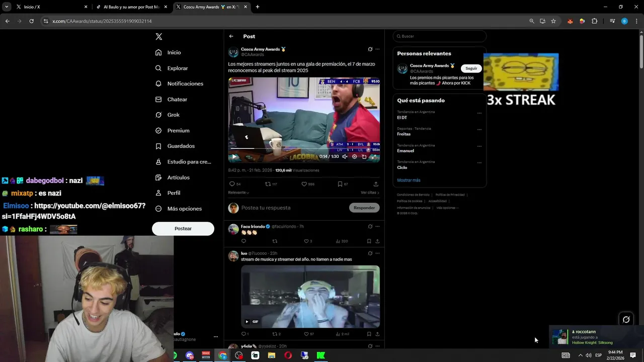644x362 pixels.
Task: Open Ver citas link
Action: [370, 193]
